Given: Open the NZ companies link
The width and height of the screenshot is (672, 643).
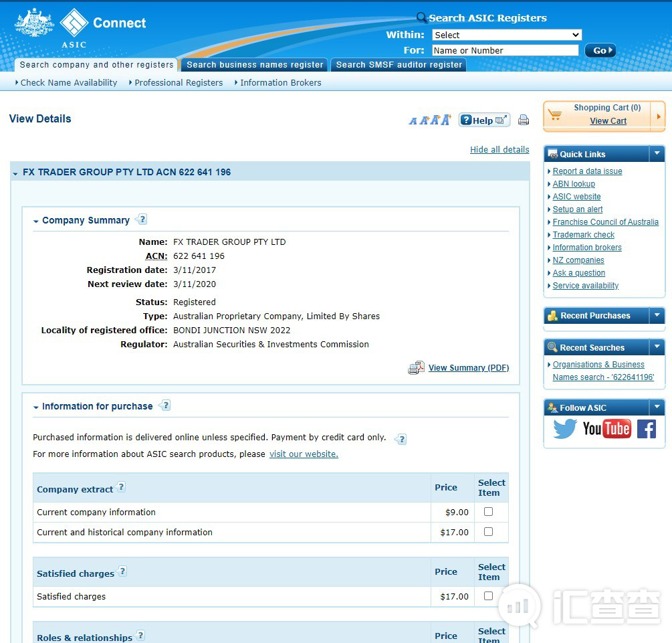Looking at the screenshot, I should 578,260.
